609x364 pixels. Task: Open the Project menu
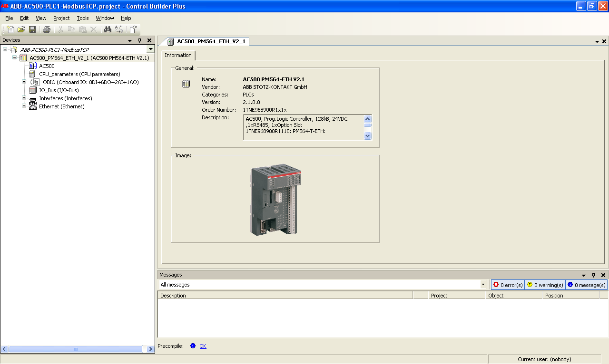[x=61, y=18]
